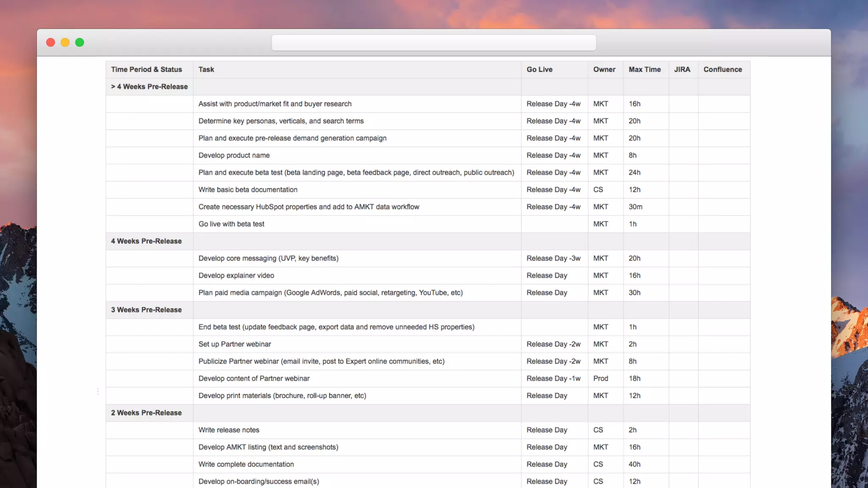Click the Time Period & Status column header
The height and width of the screenshot is (488, 868).
point(147,69)
